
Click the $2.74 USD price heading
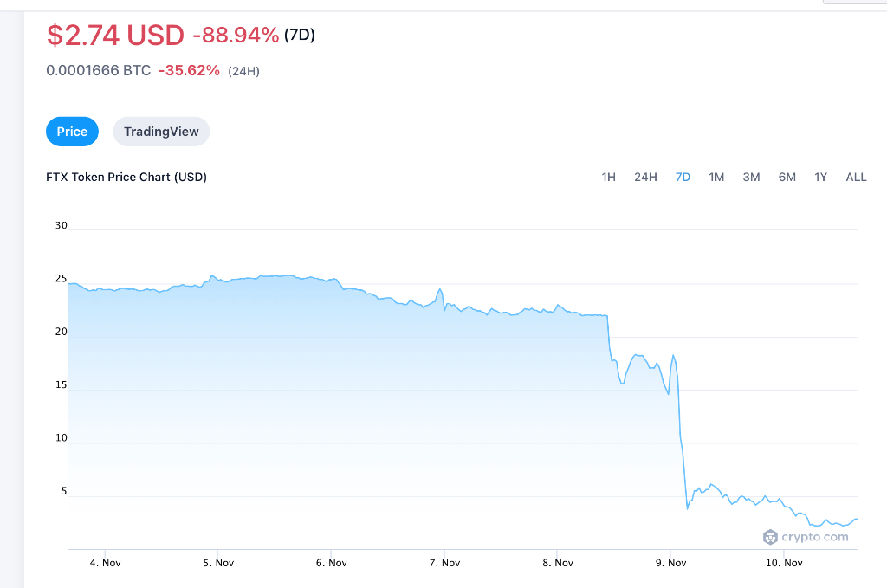coord(115,35)
